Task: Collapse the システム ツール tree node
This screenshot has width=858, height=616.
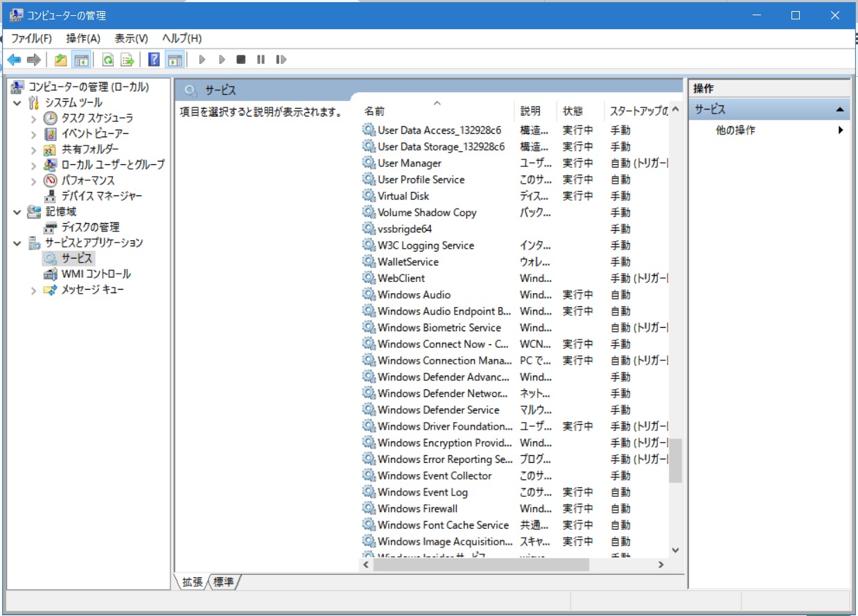Action: [x=18, y=103]
